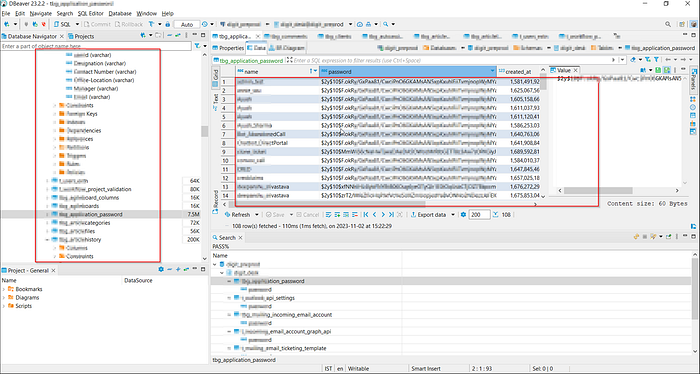Screen dimensions: 700x374
Task: Open SQL button dropdown arrow
Action: 77,24
